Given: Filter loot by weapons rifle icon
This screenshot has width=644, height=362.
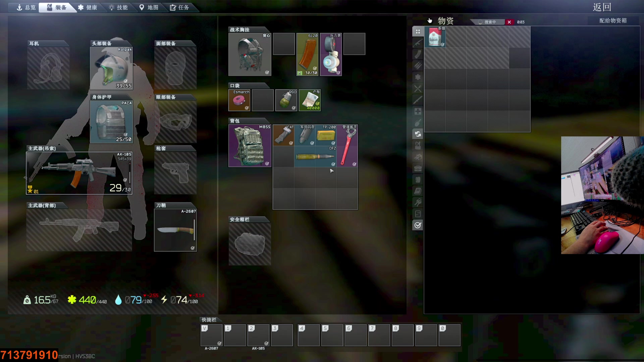Looking at the screenshot, I should point(418,43).
